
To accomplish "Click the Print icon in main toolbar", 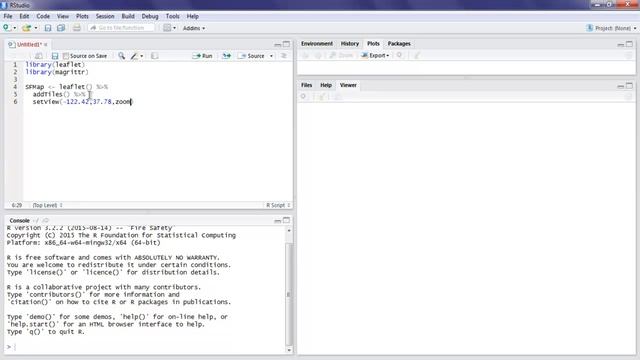I will (76, 28).
